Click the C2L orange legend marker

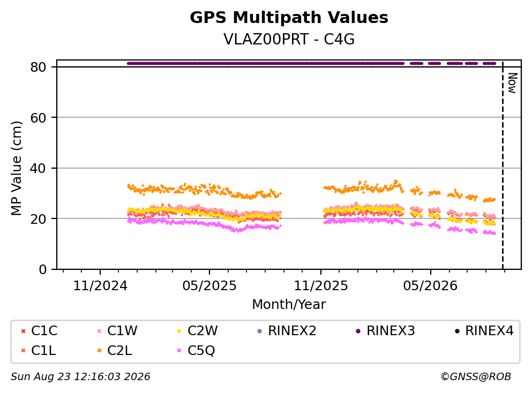100,351
